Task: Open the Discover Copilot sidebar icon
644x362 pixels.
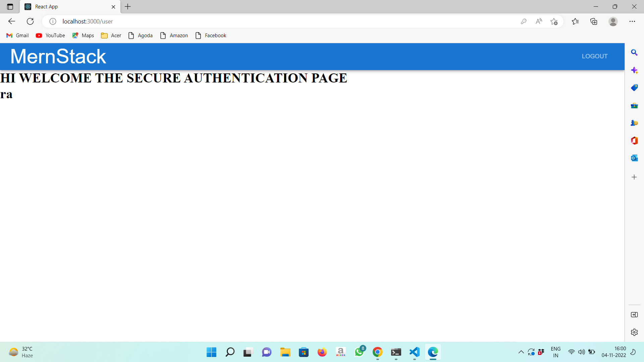Action: pyautogui.click(x=635, y=70)
